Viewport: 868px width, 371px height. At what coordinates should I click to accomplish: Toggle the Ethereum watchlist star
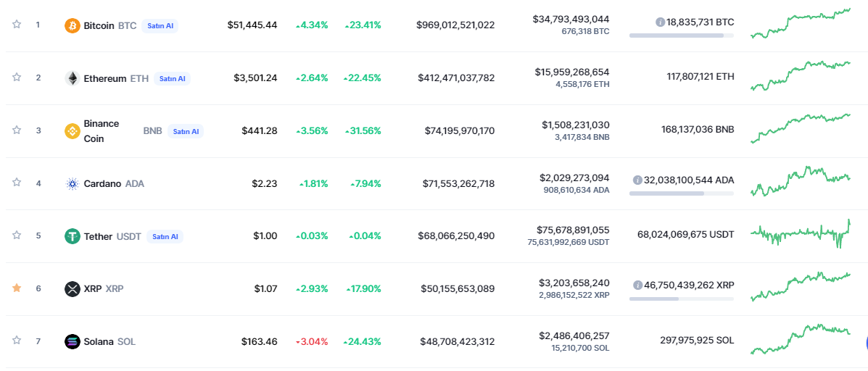pos(17,78)
